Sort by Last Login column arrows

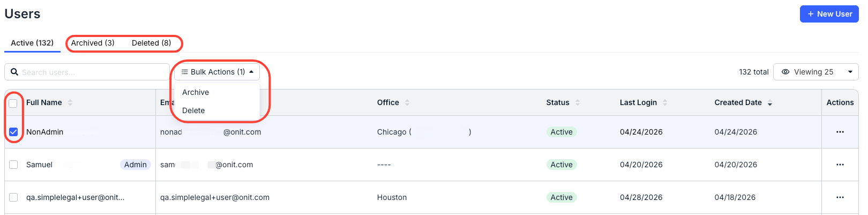(665, 102)
